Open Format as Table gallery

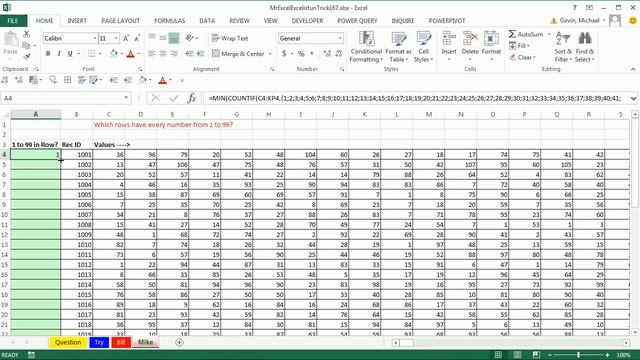(x=398, y=47)
